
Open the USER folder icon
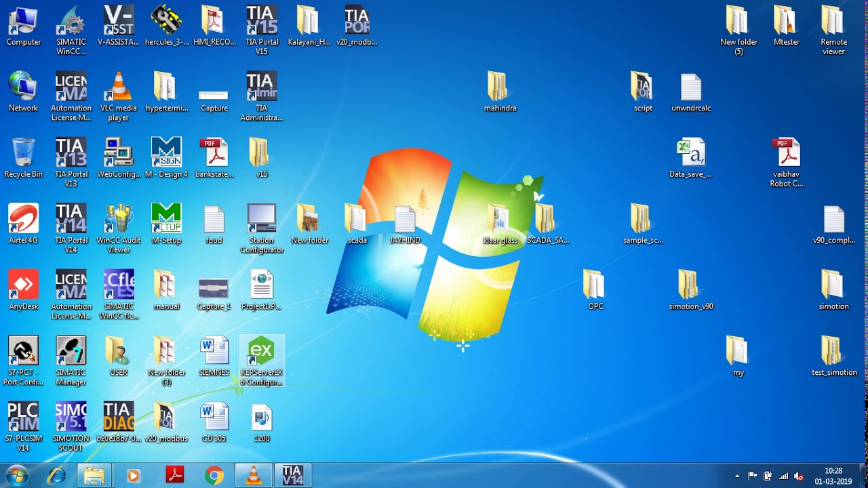(x=119, y=357)
